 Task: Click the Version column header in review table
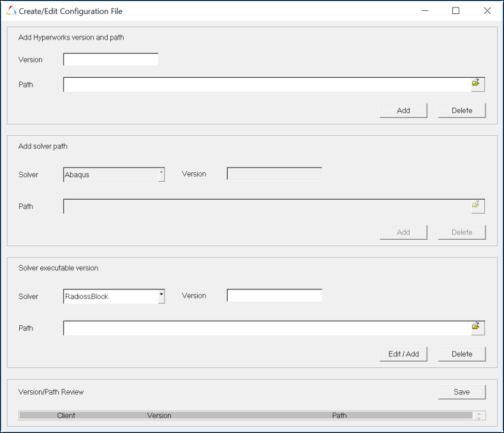[x=159, y=415]
